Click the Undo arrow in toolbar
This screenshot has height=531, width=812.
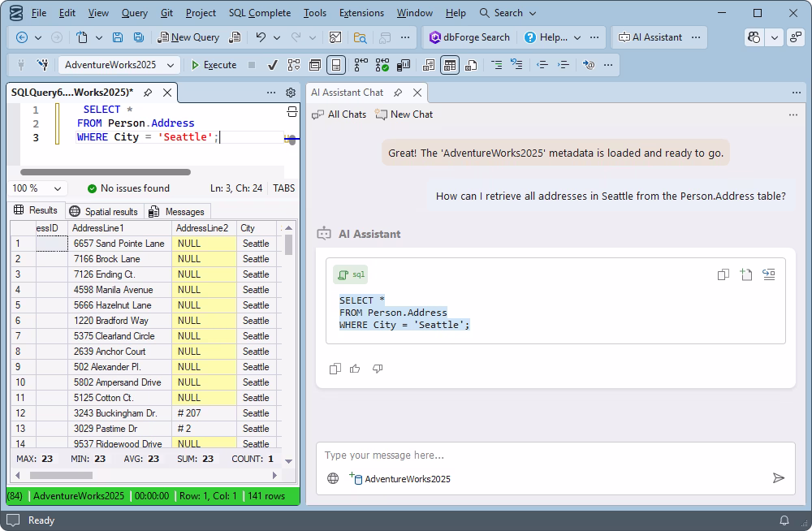tap(260, 37)
